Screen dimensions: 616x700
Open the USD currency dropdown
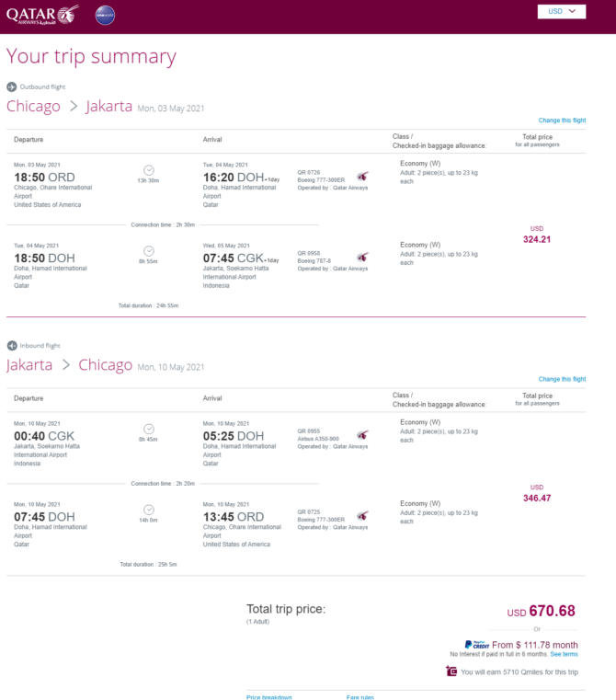(562, 12)
